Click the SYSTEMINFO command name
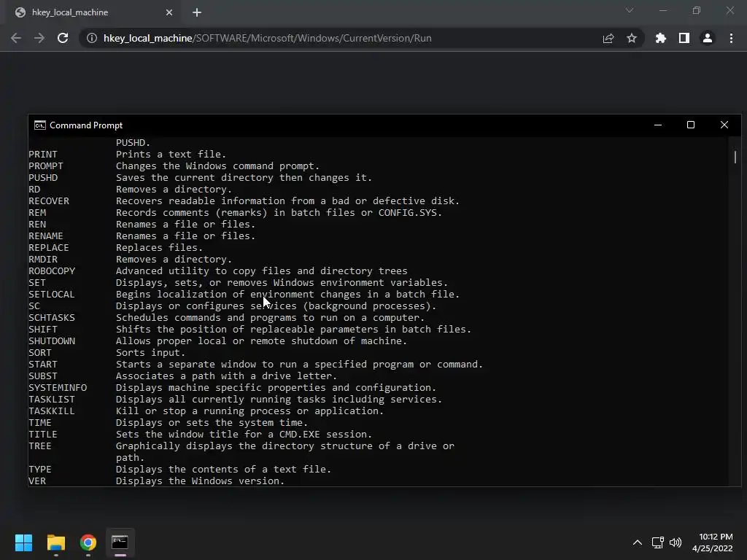This screenshot has width=747, height=560. tap(58, 388)
